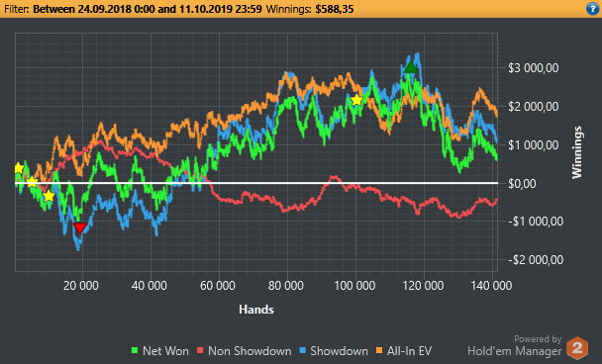Click the Hands axis title
The height and width of the screenshot is (364, 602).
coord(256,310)
